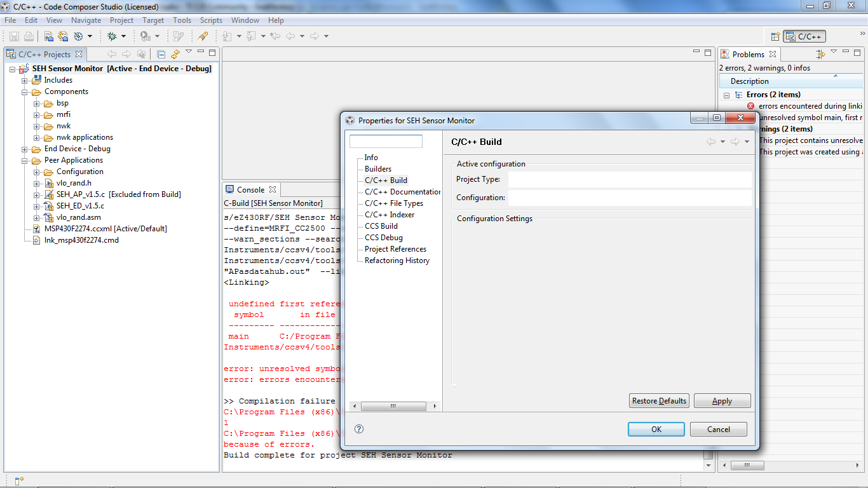Maximize the empty editor area
This screenshot has height=488, width=868.
[709, 52]
